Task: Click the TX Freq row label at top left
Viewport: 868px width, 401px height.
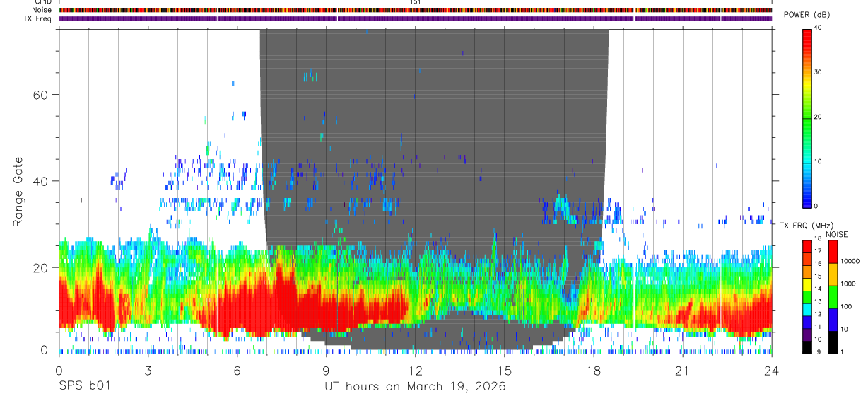Action: click(38, 18)
